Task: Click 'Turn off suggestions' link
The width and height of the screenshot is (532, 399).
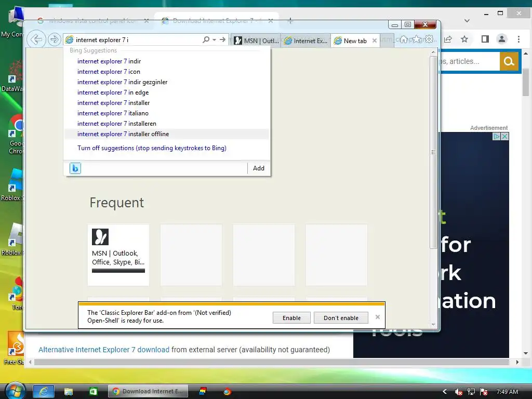Action: (152, 148)
